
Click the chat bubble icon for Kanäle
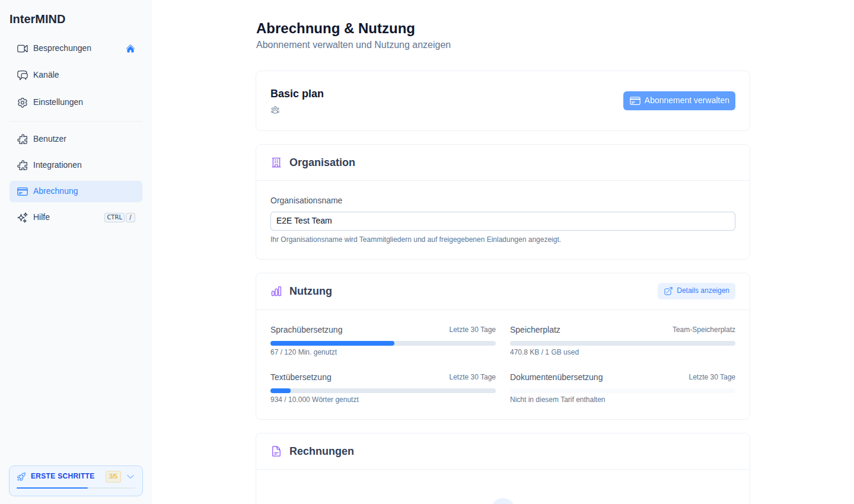point(23,75)
